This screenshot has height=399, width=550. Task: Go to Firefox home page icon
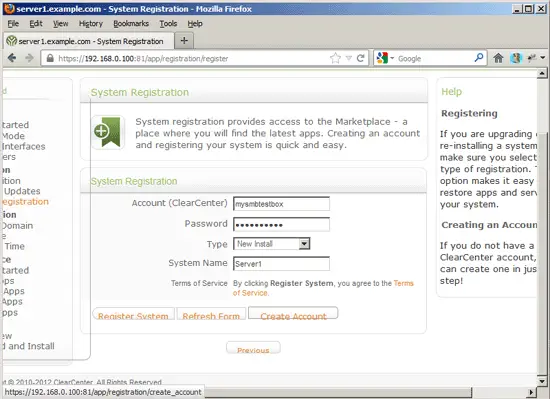(x=498, y=58)
